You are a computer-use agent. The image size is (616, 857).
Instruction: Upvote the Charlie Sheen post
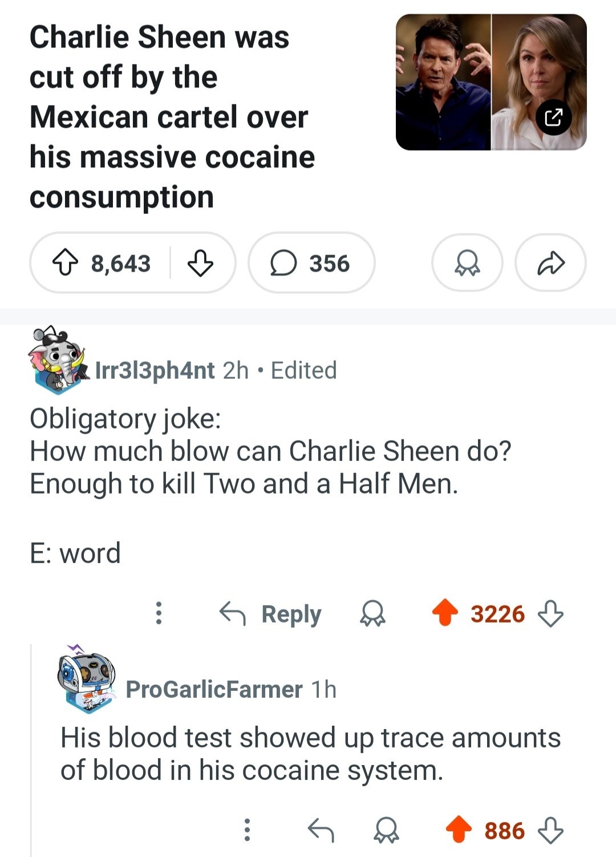[x=65, y=264]
